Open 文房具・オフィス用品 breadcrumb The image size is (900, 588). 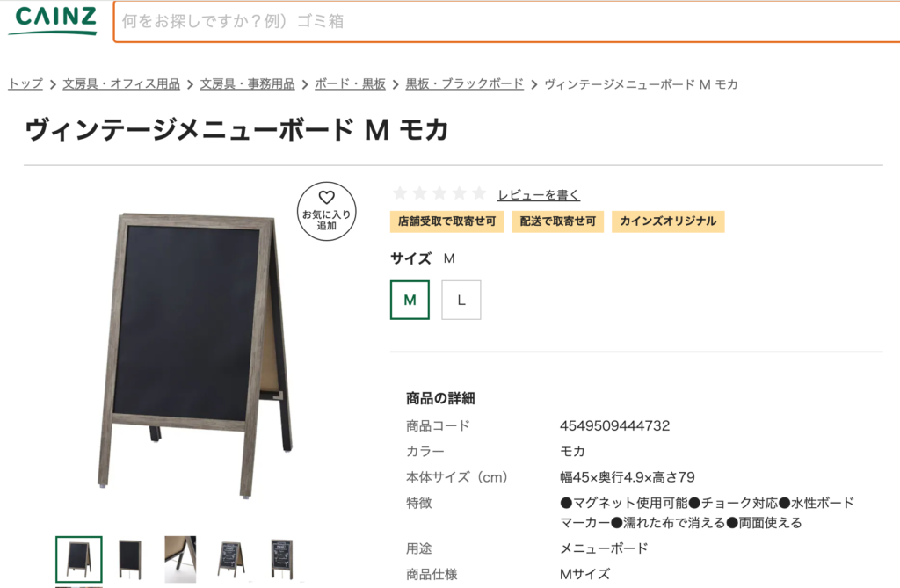click(x=121, y=83)
